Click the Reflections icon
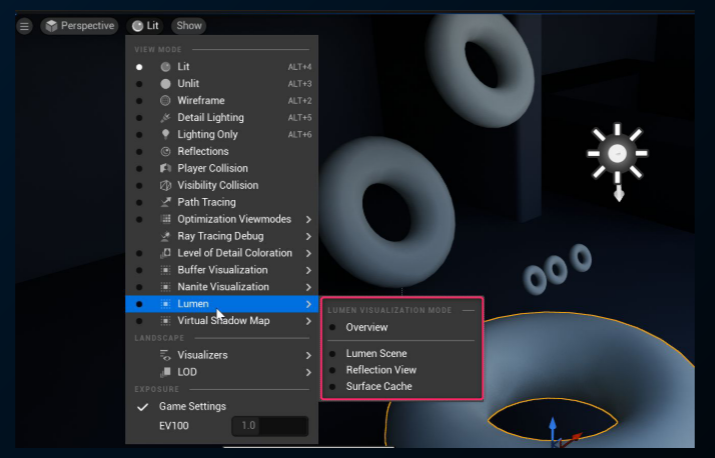Image resolution: width=715 pixels, height=458 pixels. point(166,151)
